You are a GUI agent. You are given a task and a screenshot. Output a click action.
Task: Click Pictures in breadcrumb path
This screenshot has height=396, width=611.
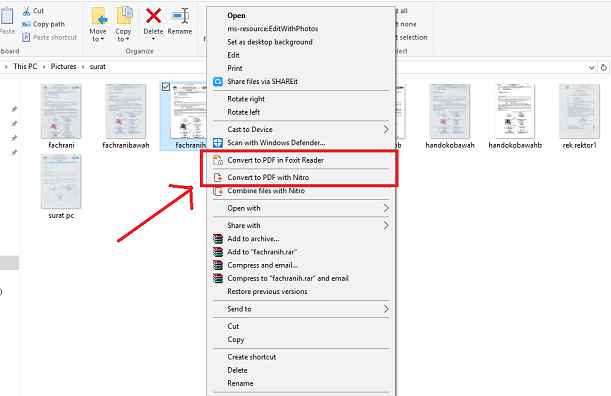[x=63, y=67]
